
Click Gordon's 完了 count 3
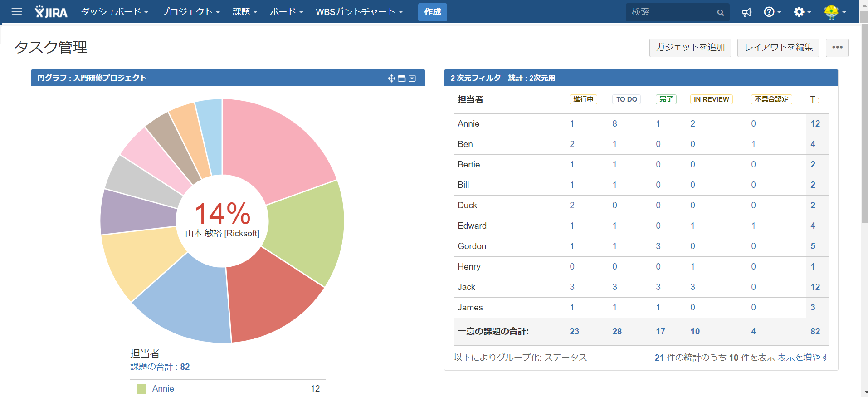[x=658, y=246]
